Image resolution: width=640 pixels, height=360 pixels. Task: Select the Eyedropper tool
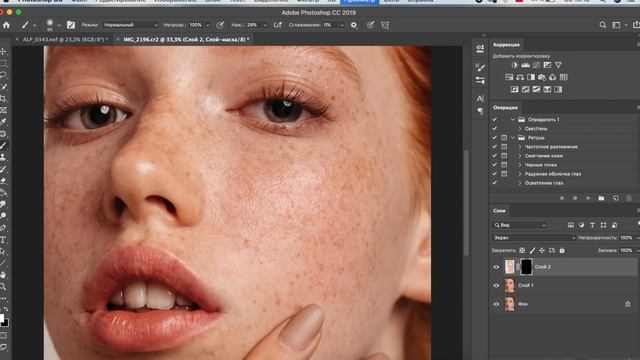point(3,122)
